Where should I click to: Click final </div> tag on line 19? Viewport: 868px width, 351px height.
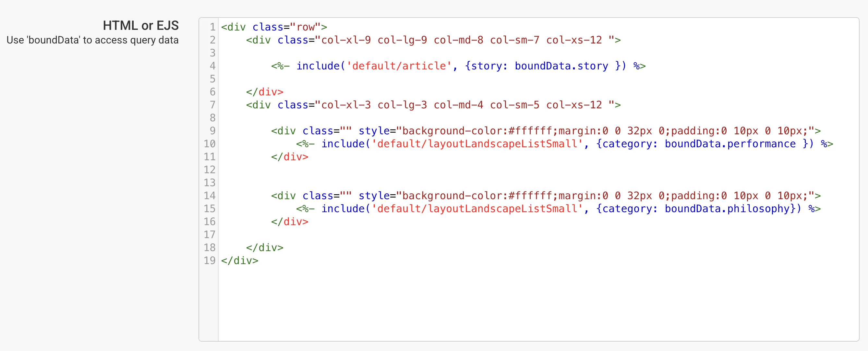[x=240, y=260]
